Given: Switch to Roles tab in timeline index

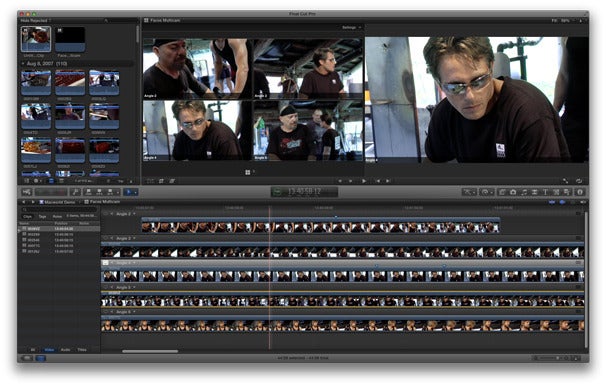Looking at the screenshot, I should pyautogui.click(x=57, y=216).
